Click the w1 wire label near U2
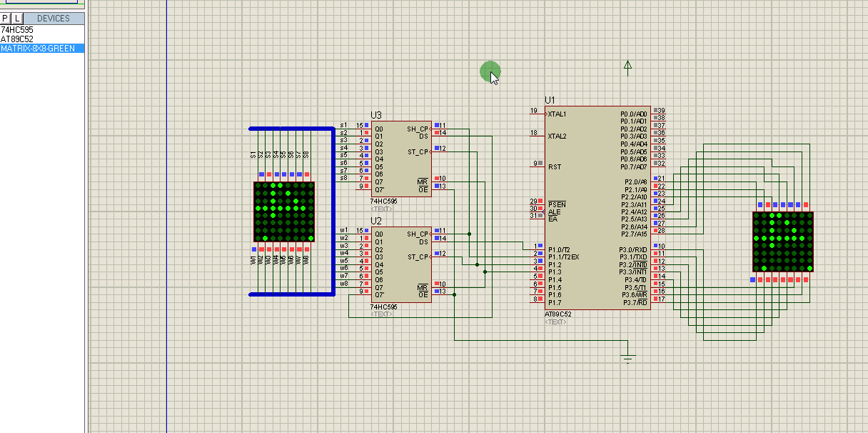The image size is (868, 433). click(x=344, y=230)
